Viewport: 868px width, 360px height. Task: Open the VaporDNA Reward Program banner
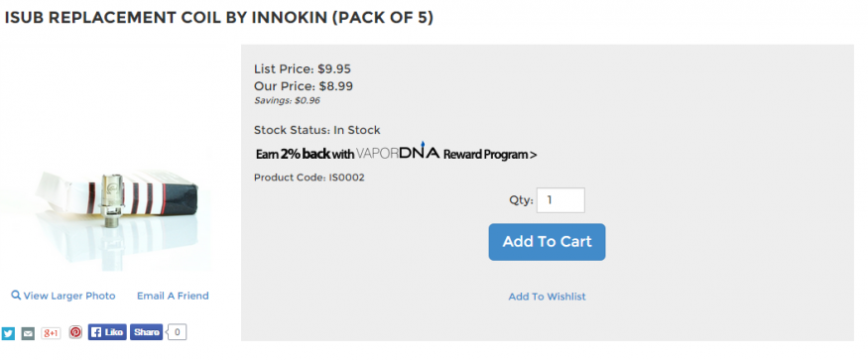coord(396,153)
